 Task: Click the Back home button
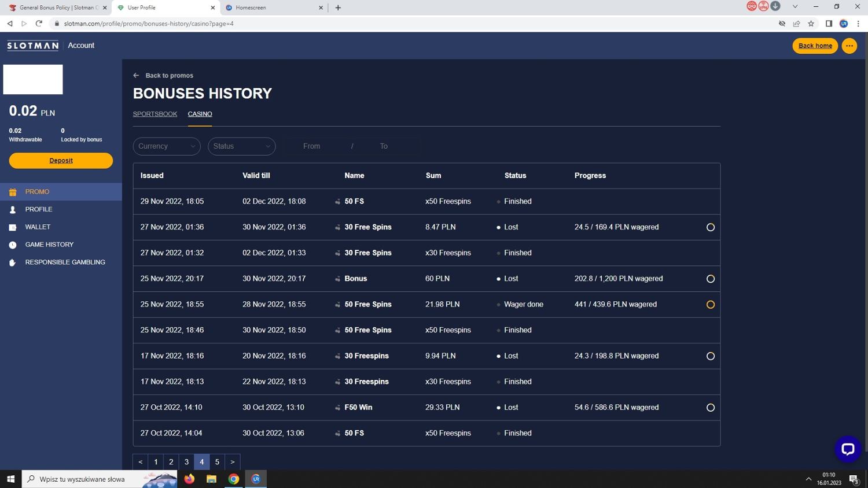(815, 46)
